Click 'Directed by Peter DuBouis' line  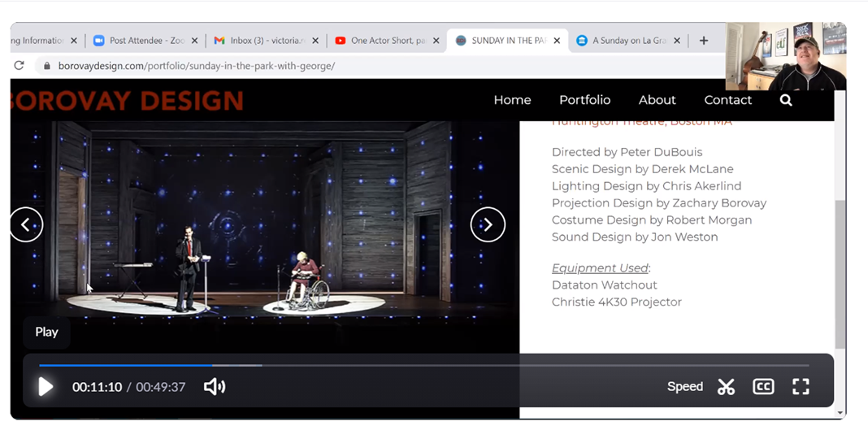[x=627, y=152]
